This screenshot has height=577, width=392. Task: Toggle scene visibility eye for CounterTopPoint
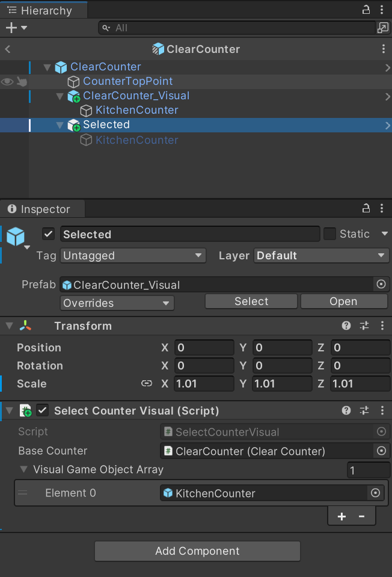6,82
